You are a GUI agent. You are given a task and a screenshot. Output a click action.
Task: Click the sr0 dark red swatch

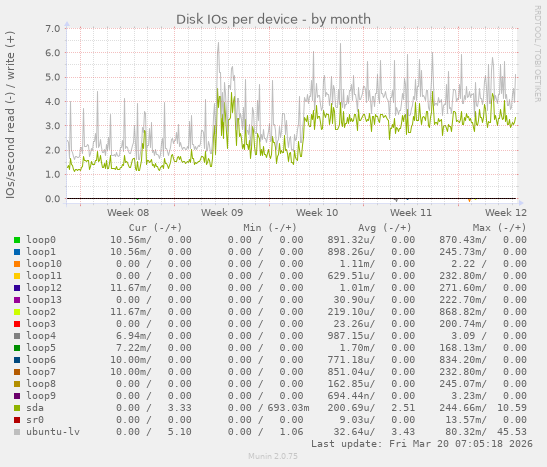point(17,420)
